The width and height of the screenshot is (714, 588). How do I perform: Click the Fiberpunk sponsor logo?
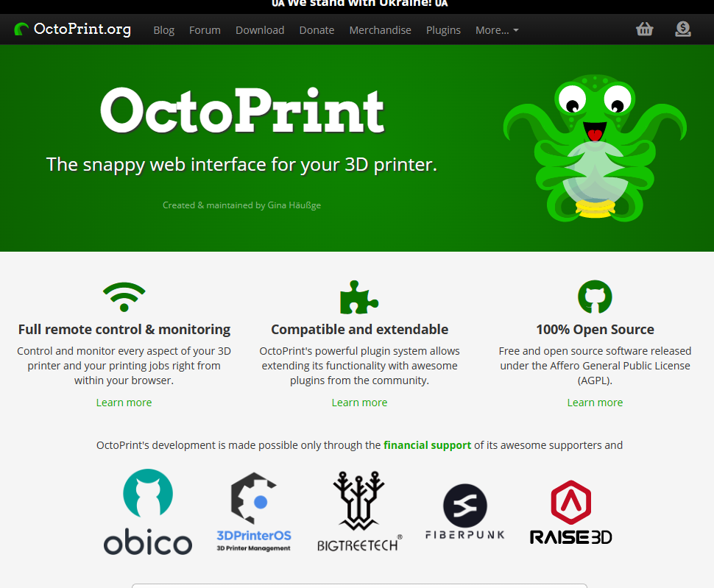coord(465,511)
